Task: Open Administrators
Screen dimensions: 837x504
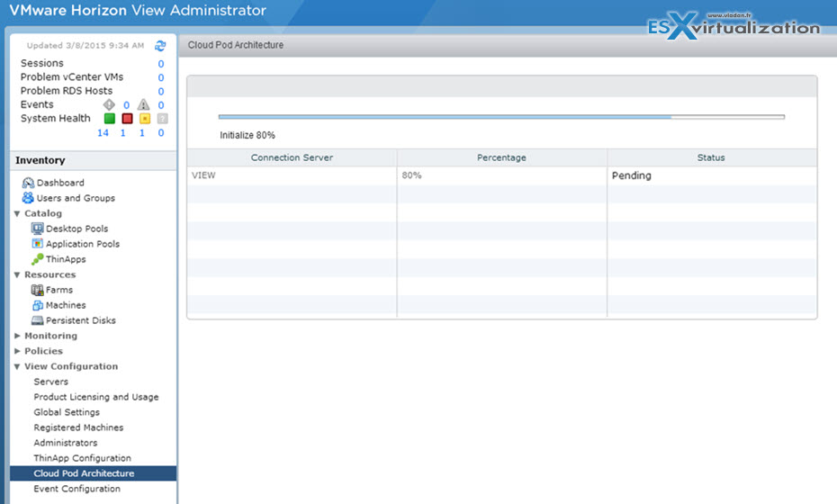Action: pos(66,443)
